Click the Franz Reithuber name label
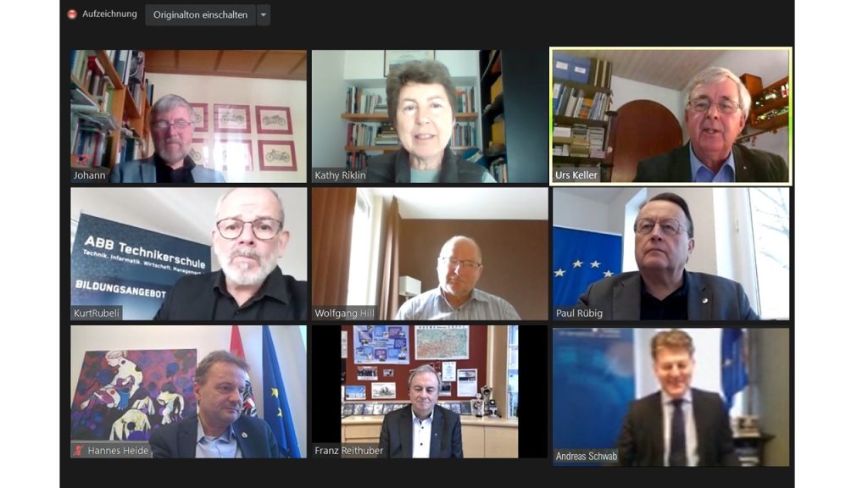This screenshot has width=868, height=488. (348, 451)
